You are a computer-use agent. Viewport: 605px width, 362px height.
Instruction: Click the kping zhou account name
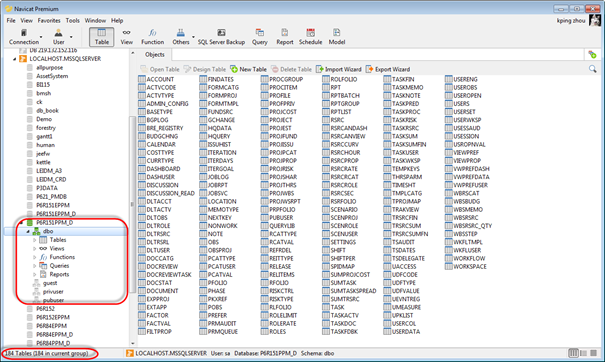pos(571,21)
